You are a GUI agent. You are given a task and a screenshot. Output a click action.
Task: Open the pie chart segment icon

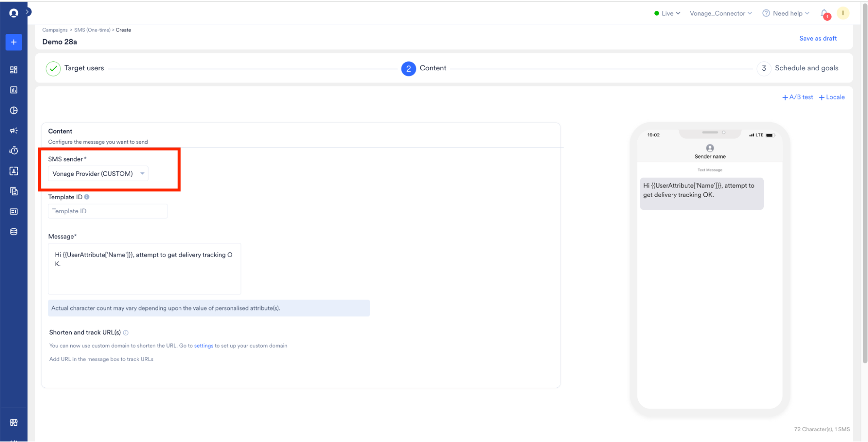14,110
